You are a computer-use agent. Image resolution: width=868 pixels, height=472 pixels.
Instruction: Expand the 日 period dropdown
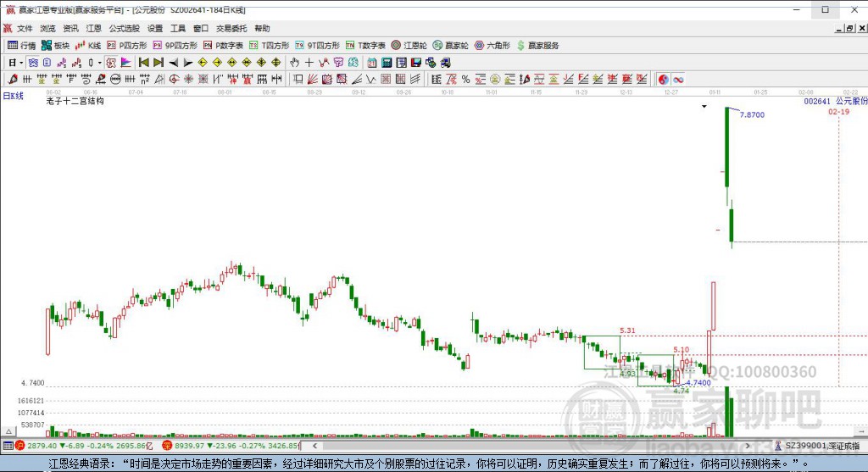[x=21, y=63]
